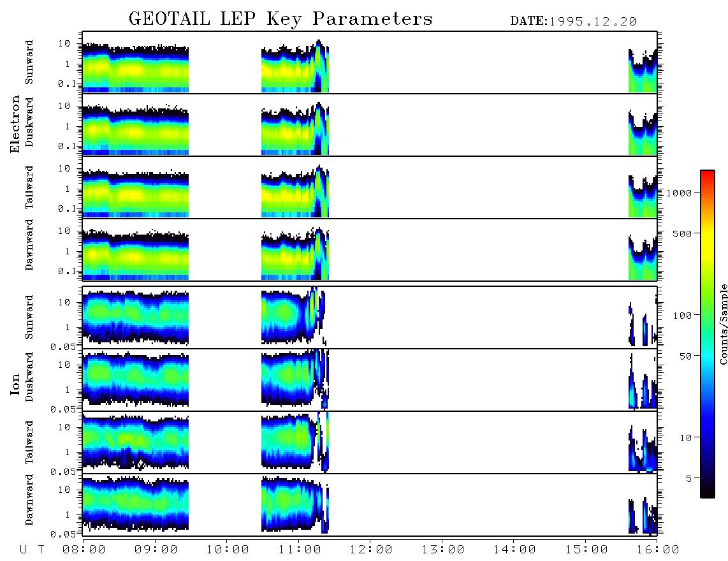Click the 'Electron' group axis label

pos(15,124)
